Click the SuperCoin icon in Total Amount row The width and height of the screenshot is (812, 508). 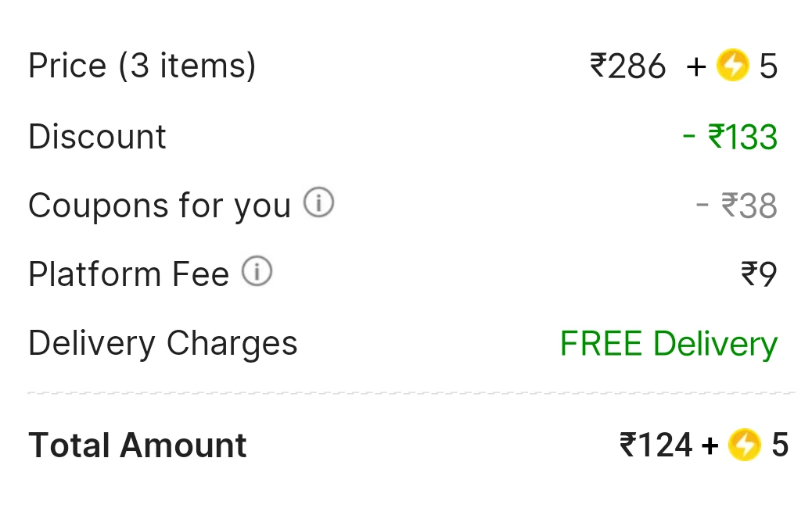pyautogui.click(x=744, y=445)
